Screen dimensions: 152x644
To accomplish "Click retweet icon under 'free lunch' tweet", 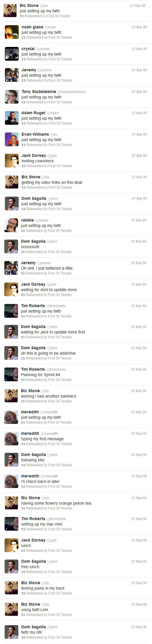I will pos(23,572).
